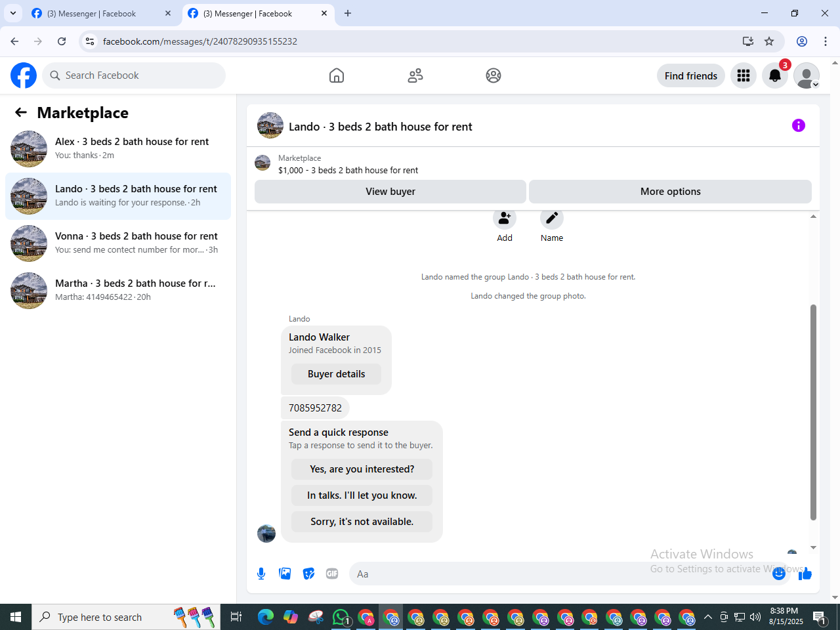
Task: Click the Name edit pencil icon
Action: (552, 218)
